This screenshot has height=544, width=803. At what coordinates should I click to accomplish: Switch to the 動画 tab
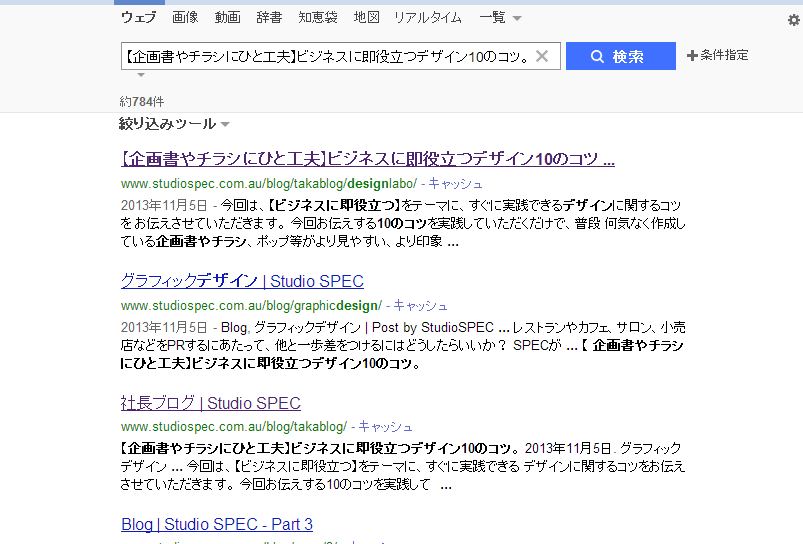coord(227,18)
